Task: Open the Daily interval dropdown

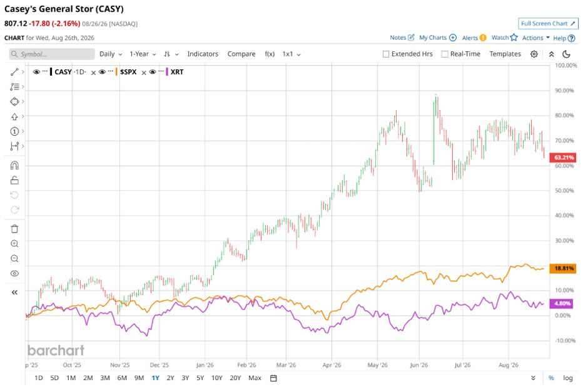Action: click(x=111, y=54)
